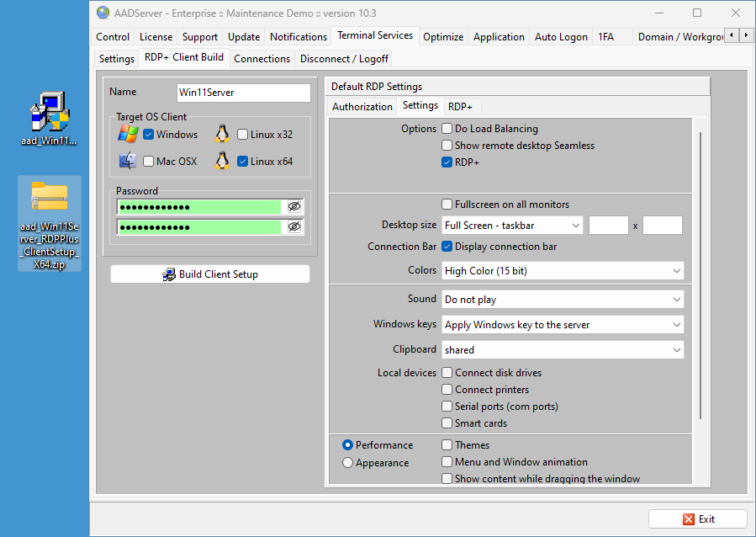Click the Exit button

[697, 518]
